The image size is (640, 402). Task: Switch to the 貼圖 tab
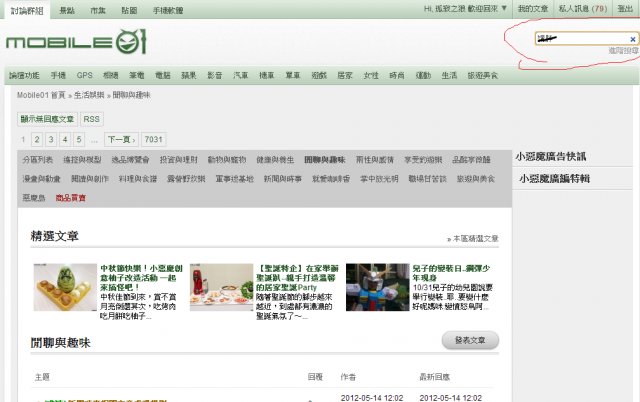(129, 10)
